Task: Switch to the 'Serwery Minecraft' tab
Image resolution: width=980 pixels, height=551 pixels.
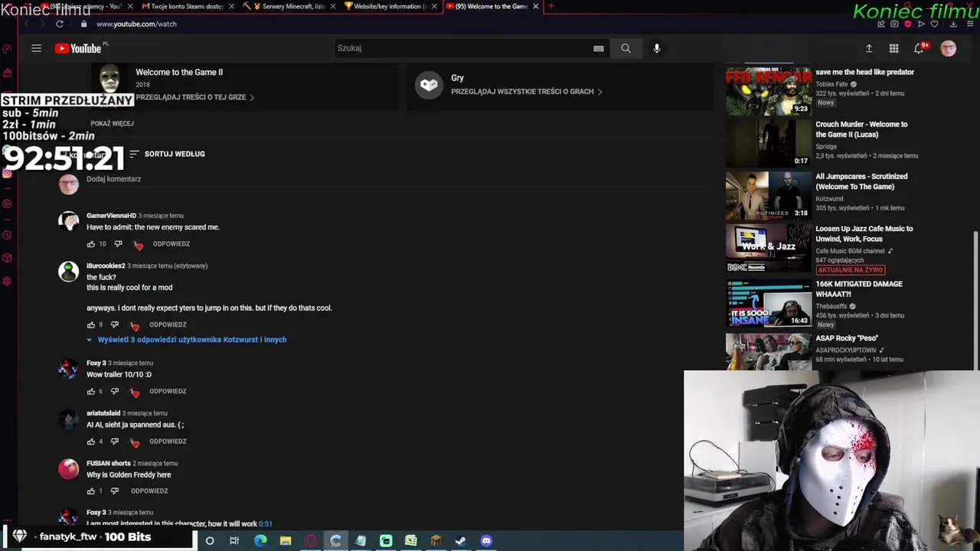Action: click(289, 6)
